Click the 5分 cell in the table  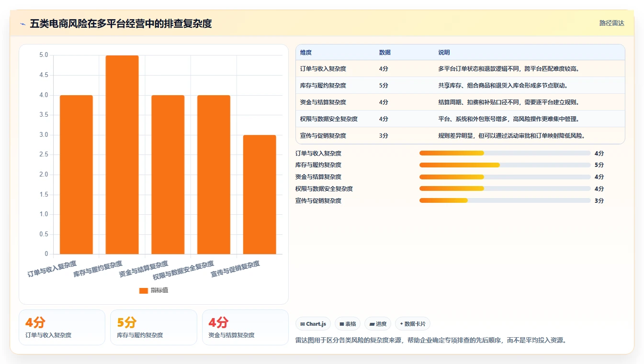click(384, 86)
